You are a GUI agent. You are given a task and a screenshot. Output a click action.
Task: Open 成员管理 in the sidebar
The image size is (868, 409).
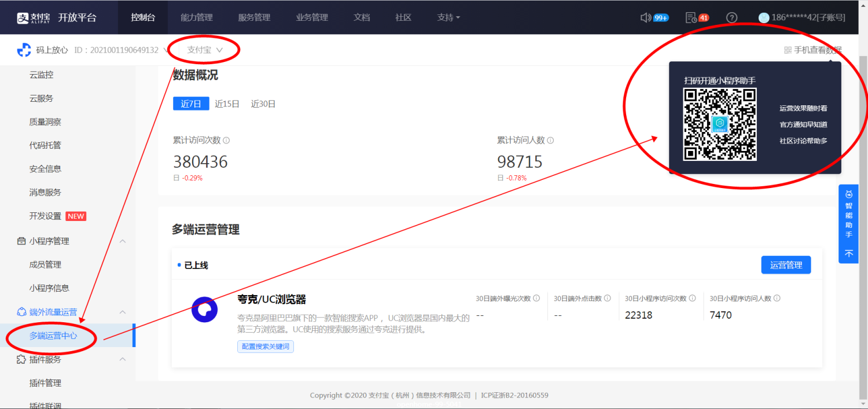click(45, 264)
